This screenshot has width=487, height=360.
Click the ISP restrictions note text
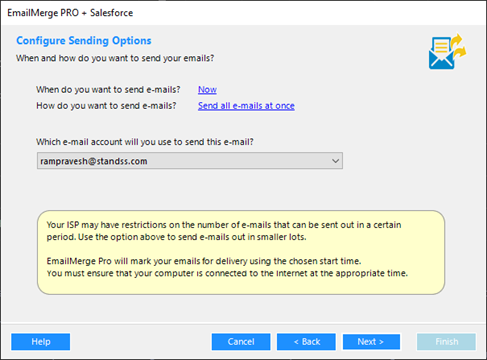224,231
